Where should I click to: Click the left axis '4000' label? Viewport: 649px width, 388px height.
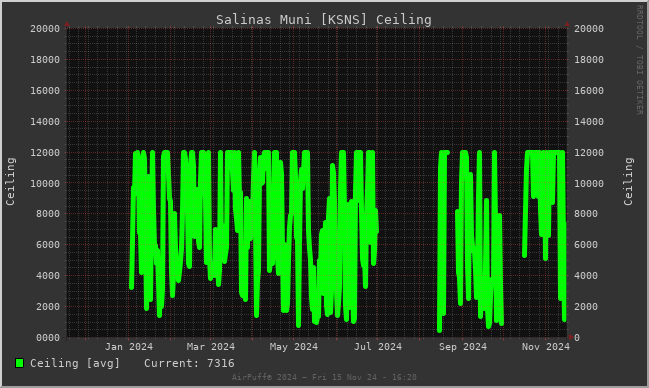tap(48, 276)
